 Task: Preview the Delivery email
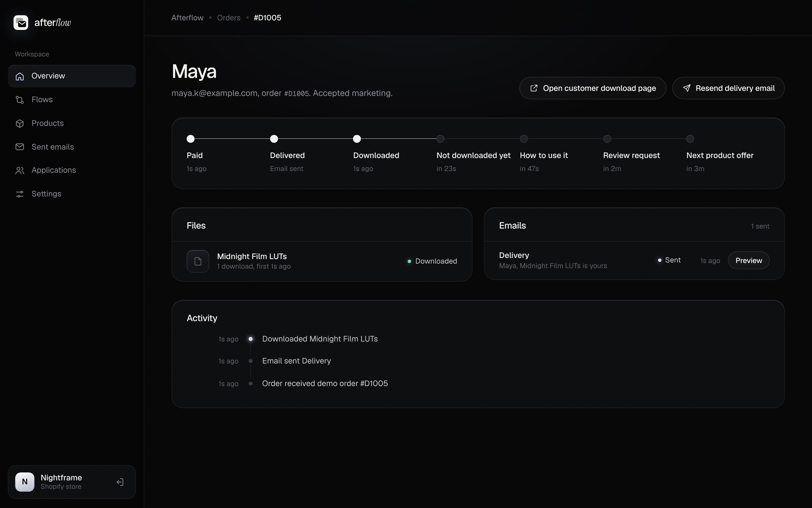pyautogui.click(x=749, y=260)
